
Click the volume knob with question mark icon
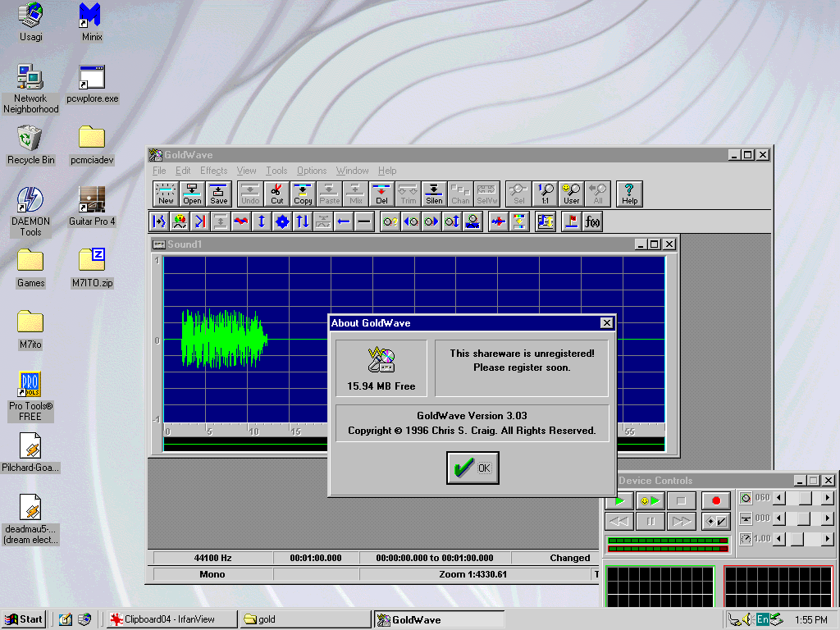click(390, 221)
